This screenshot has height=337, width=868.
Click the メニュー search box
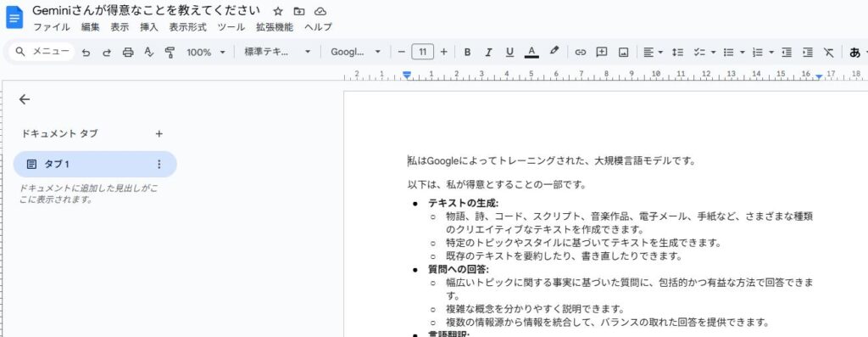42,52
